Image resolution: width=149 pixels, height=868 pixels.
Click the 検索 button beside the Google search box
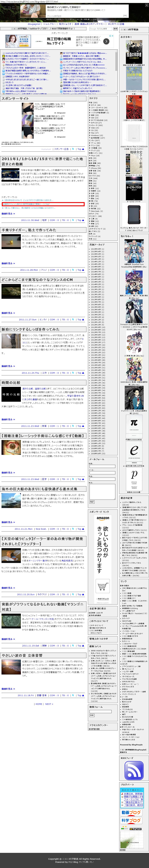click(115, 29)
